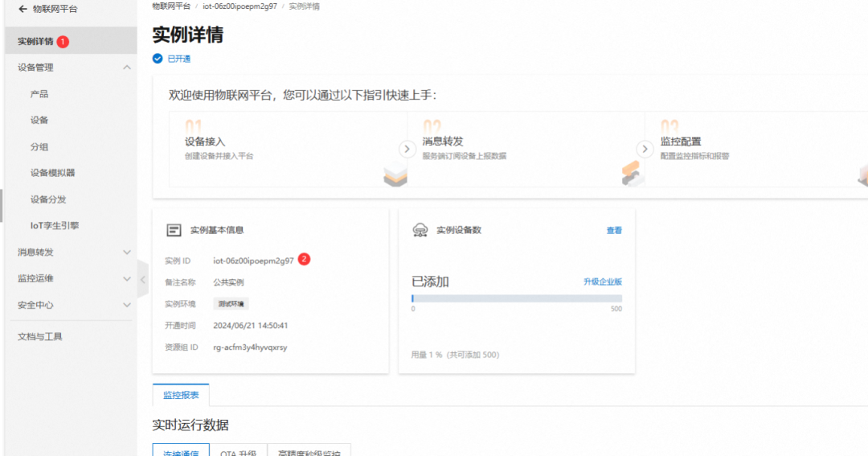Screen dimensions: 868x456
Task: Select the 高精度秒级监控 data tab
Action: [x=309, y=451]
